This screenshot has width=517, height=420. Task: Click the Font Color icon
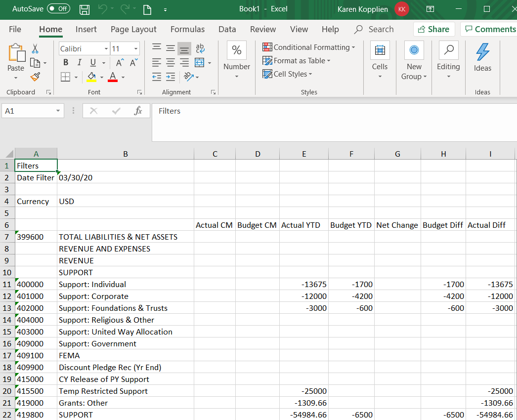(113, 77)
